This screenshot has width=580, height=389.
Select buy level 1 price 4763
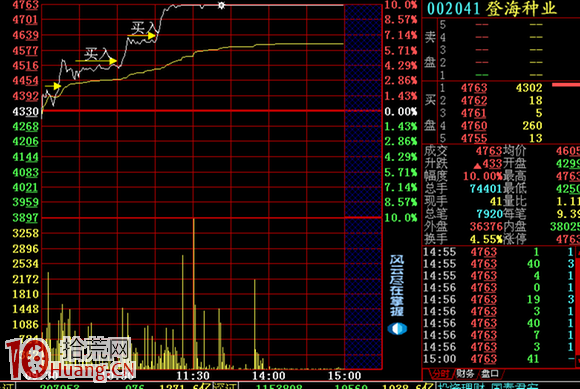[474, 88]
